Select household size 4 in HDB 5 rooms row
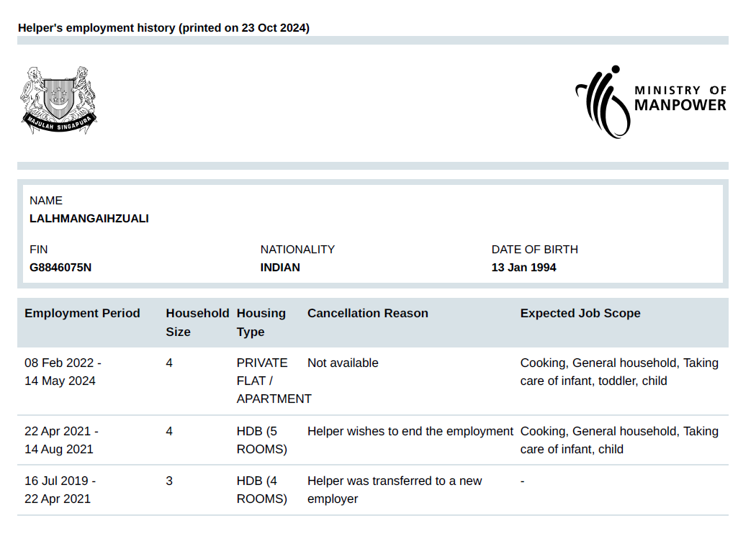The height and width of the screenshot is (559, 756). click(169, 431)
